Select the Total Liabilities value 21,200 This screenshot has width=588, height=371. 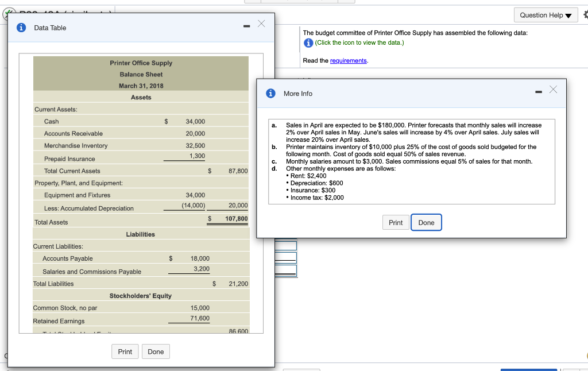(x=238, y=284)
